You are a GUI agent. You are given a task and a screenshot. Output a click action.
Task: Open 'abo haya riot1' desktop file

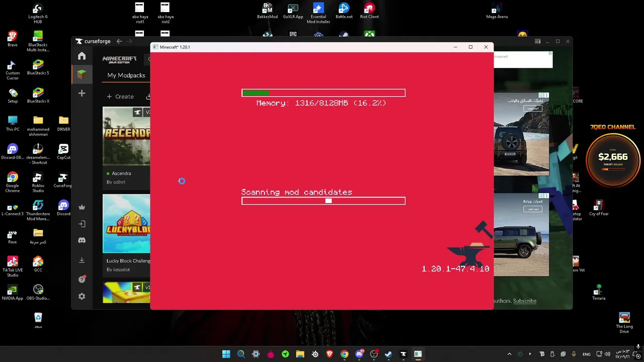tap(140, 13)
